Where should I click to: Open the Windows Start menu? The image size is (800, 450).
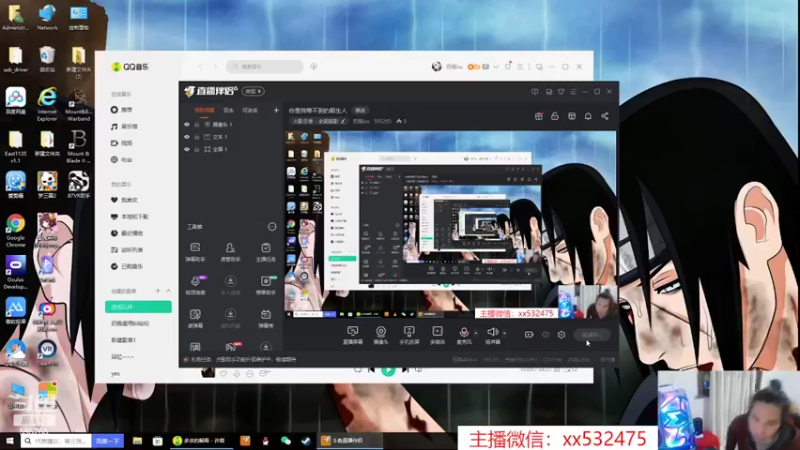pyautogui.click(x=10, y=440)
